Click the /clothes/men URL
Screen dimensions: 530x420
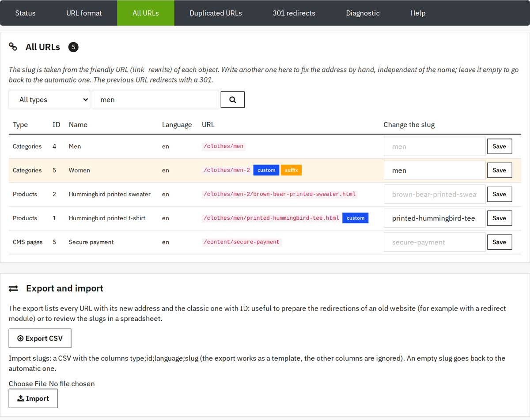click(x=223, y=146)
